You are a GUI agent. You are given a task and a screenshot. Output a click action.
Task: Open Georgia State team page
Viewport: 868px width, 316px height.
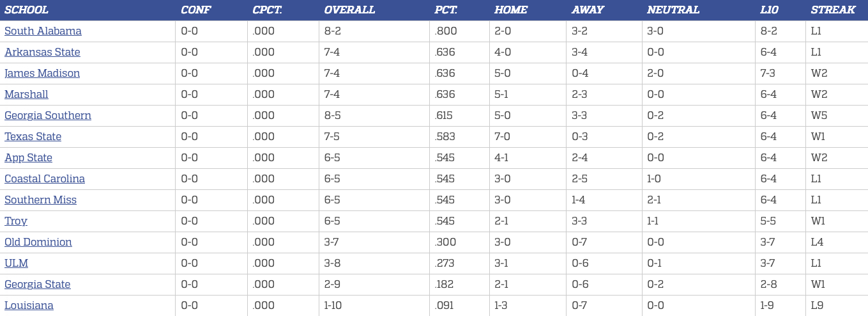point(38,285)
